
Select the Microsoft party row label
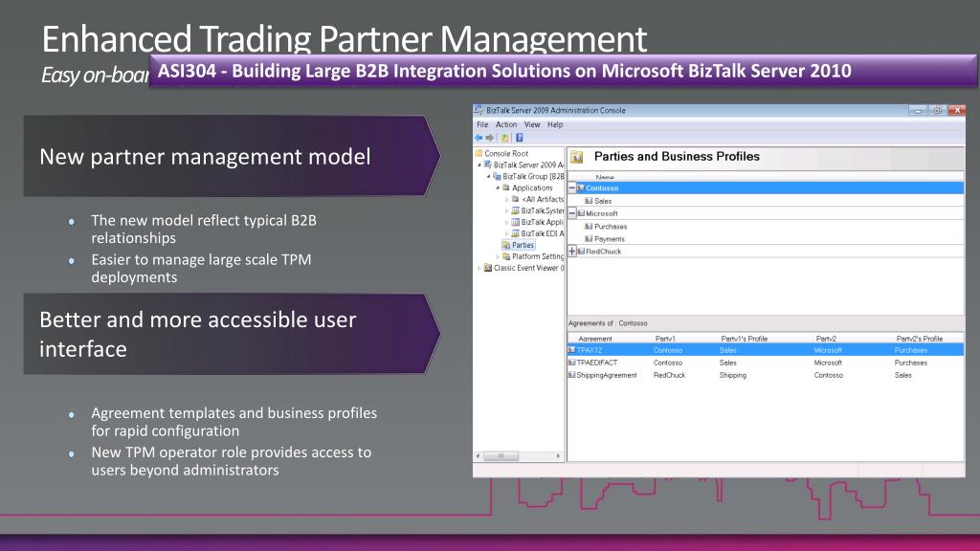pos(602,213)
